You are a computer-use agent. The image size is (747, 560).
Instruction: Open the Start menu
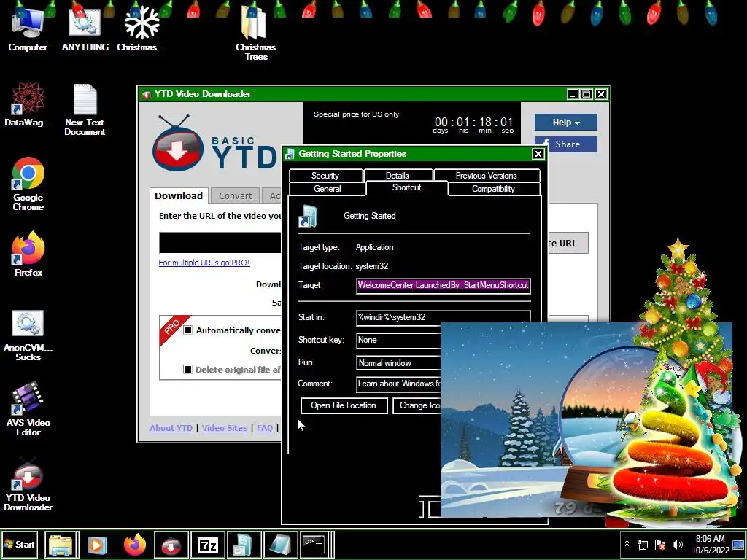tap(20, 544)
